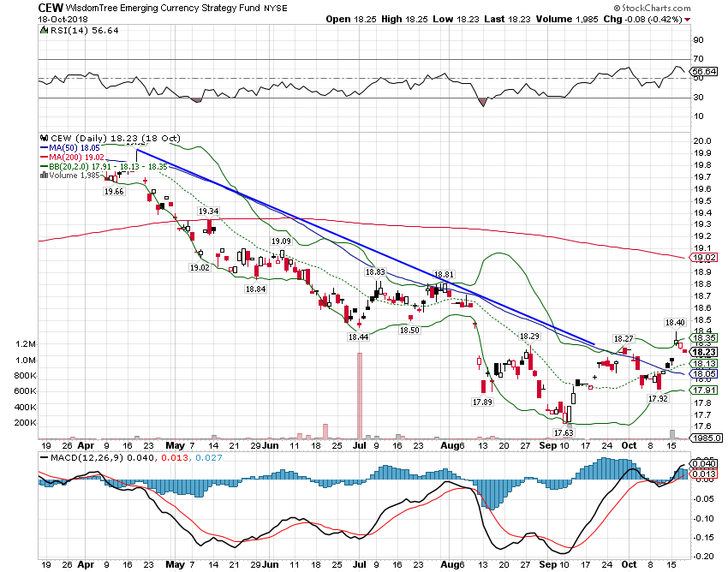Click the 1.2M volume axis label
This screenshot has height=572, width=728.
tap(26, 344)
